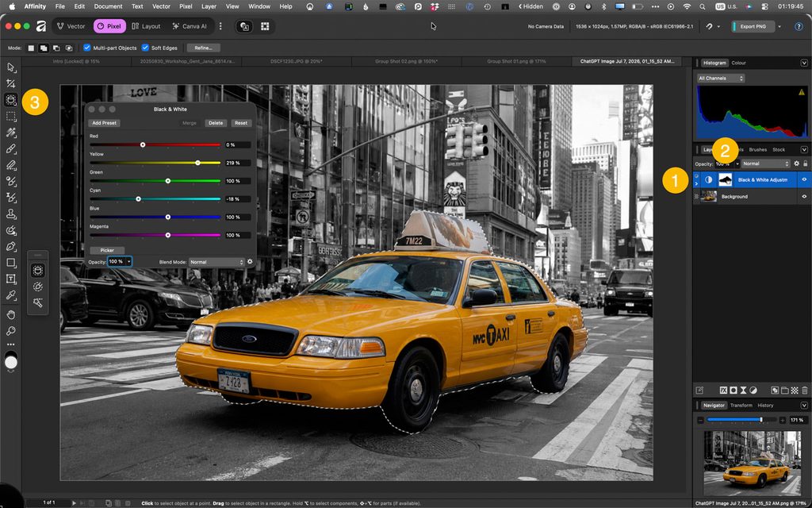Click Reset in Black & White dialog
This screenshot has width=812, height=508.
click(x=241, y=123)
